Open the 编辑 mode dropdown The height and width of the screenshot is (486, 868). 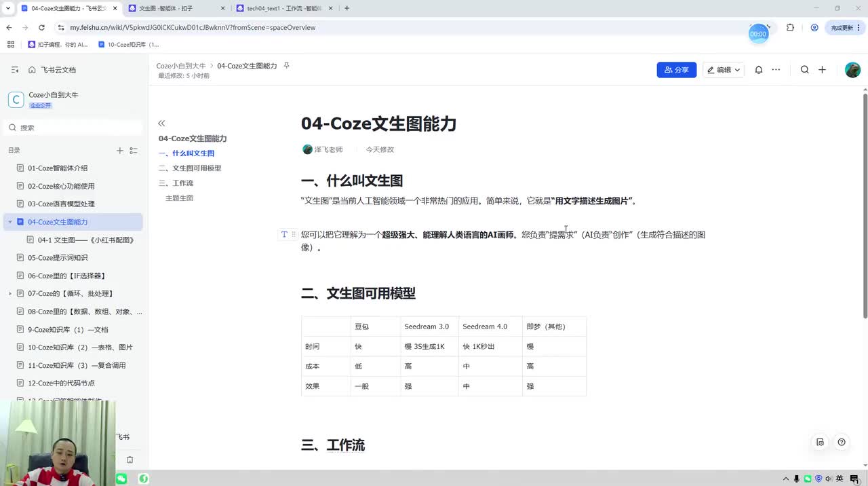click(x=724, y=70)
